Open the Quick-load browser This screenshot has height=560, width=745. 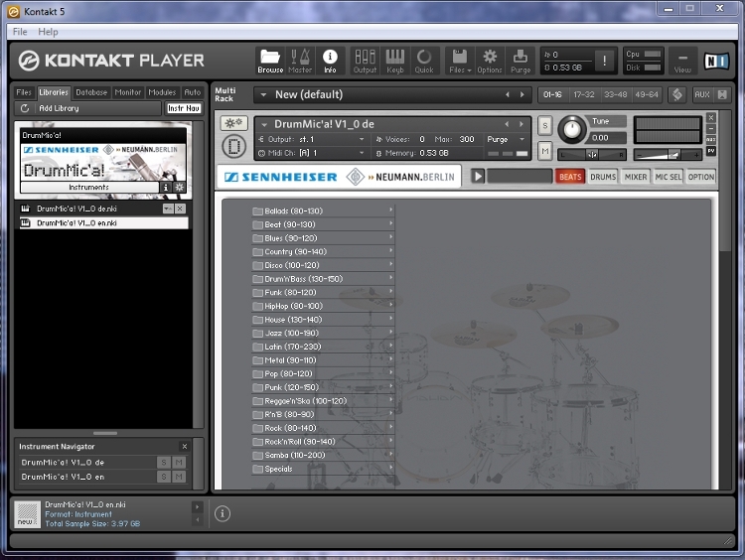tap(424, 61)
